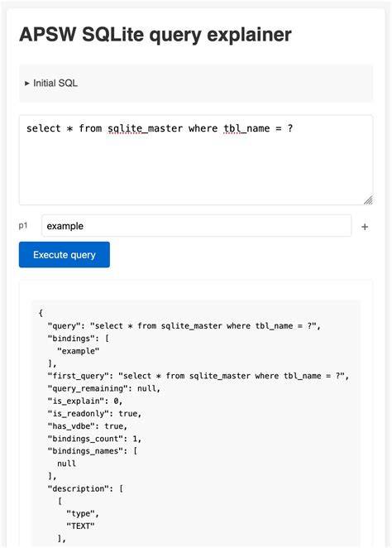This screenshot has height=548, width=392.
Task: Click the plus icon to add a parameter
Action: pos(365,227)
